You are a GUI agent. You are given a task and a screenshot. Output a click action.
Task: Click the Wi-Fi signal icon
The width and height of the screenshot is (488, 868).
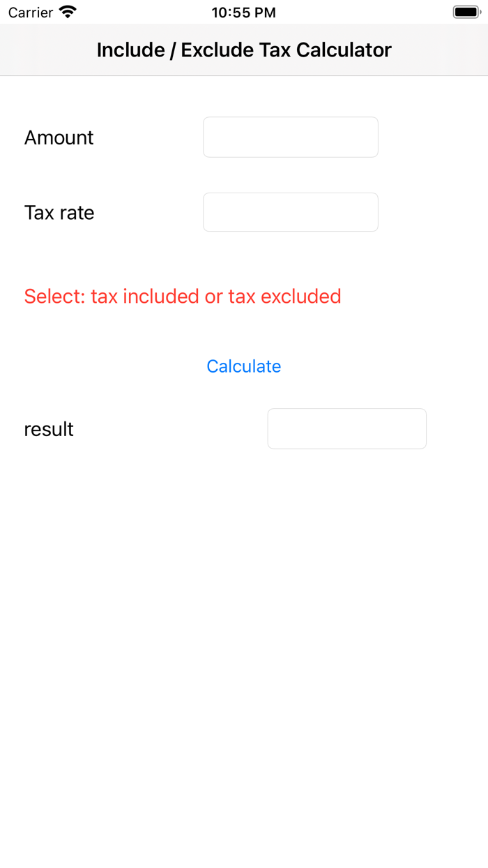point(66,11)
